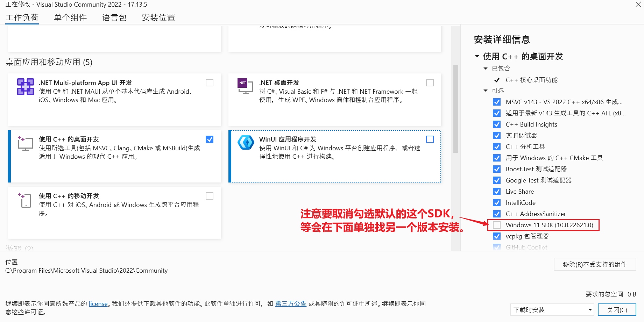Viewport: 644px width, 322px height.
Task: Toggle Windows 11 SDK (10.0.22621.0) checkbox
Action: coord(497,225)
